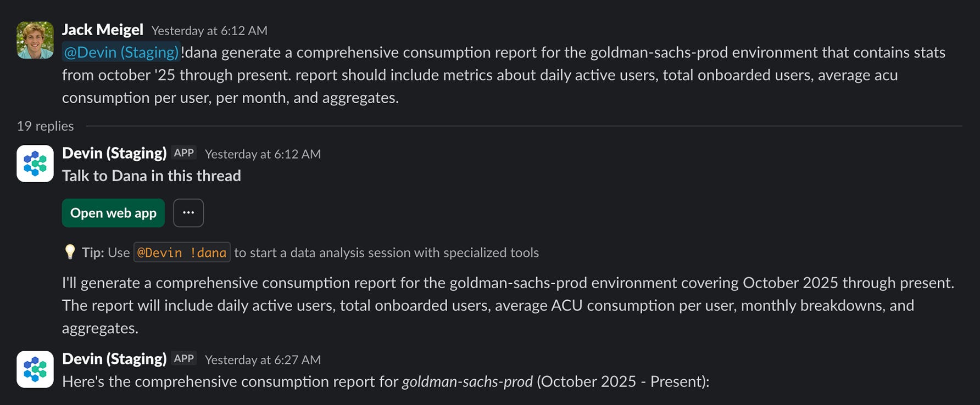The image size is (980, 405).
Task: Click Devin's avatar beside "Talk to Dana" message
Action: [35, 164]
